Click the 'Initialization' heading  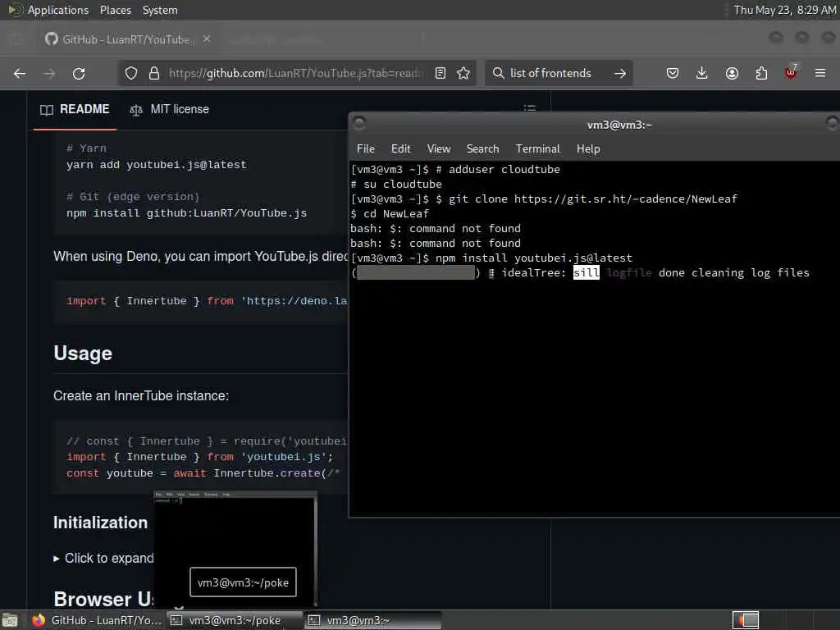pos(100,523)
